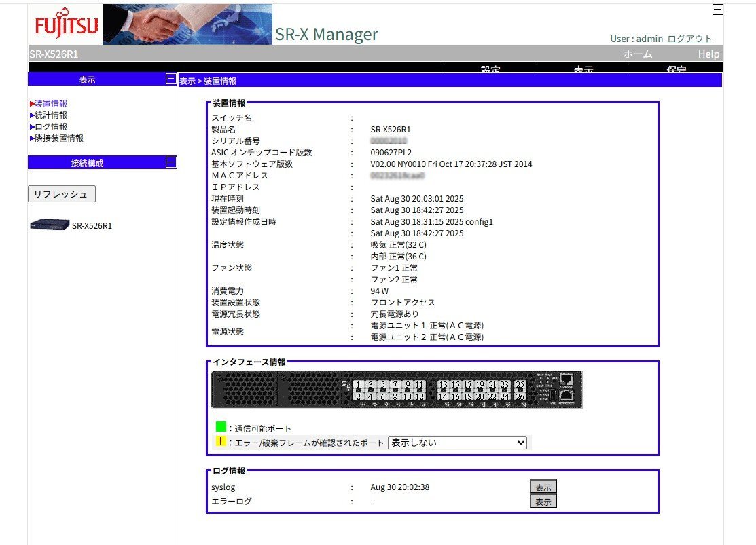Click the 冗長電源あり value
The image size is (756, 545).
(395, 314)
